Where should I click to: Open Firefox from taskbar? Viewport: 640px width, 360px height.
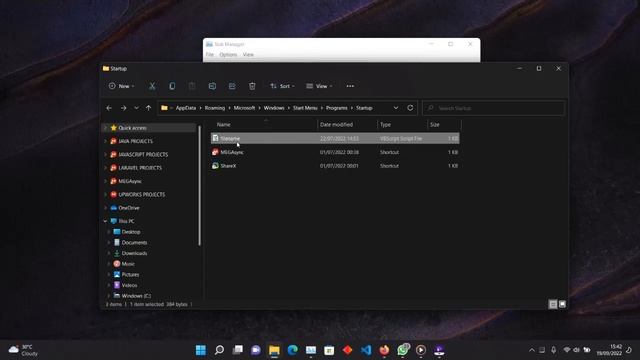coord(384,350)
